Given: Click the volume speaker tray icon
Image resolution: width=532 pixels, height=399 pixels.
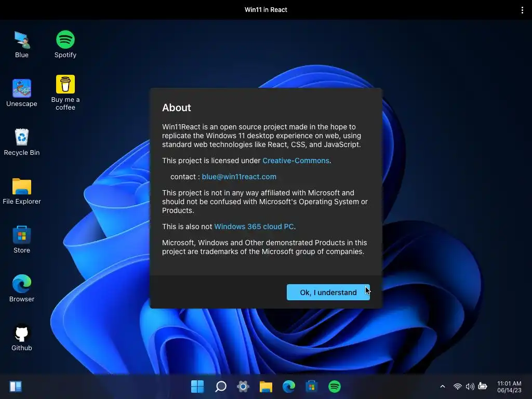Looking at the screenshot, I should [470, 387].
